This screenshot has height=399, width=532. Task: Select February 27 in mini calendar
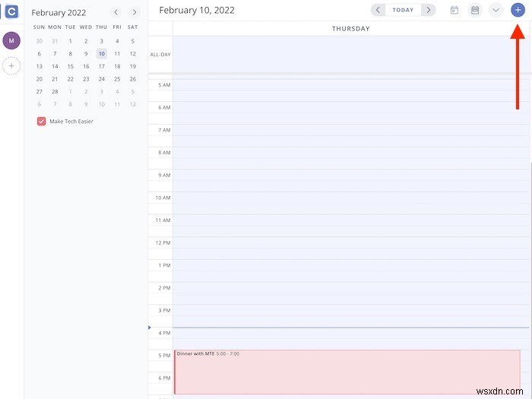[39, 92]
